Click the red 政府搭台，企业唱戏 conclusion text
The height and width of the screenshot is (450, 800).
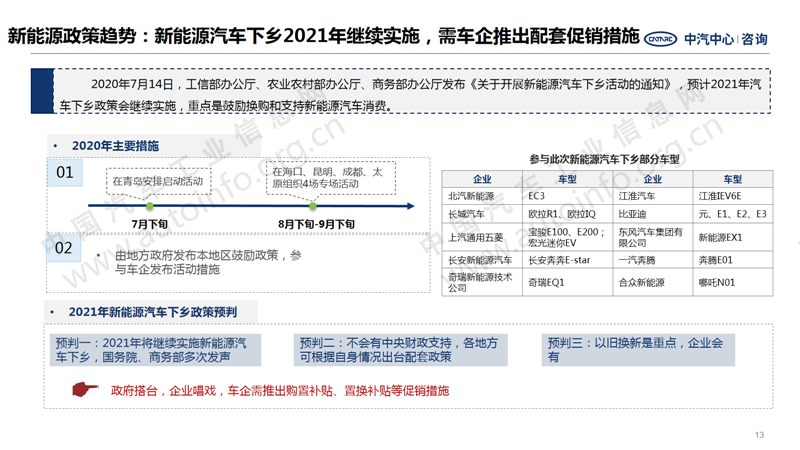(x=280, y=391)
